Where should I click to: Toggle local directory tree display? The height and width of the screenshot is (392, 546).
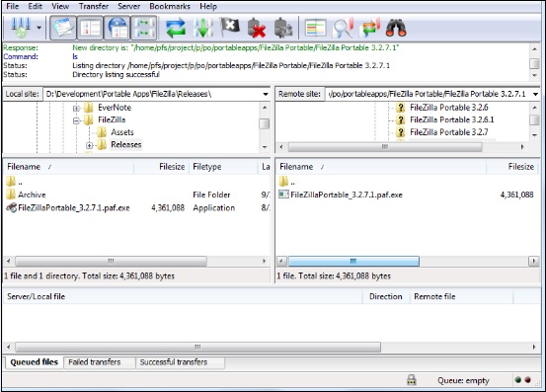[x=91, y=28]
